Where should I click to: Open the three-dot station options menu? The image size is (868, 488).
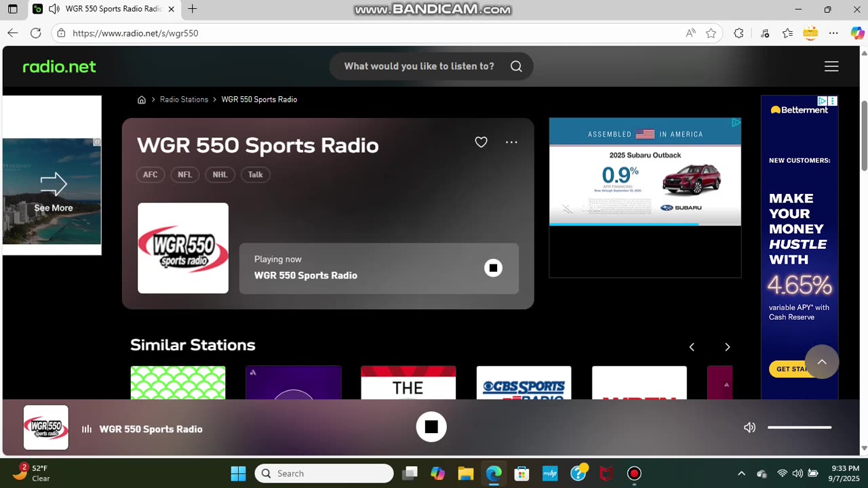click(x=511, y=142)
